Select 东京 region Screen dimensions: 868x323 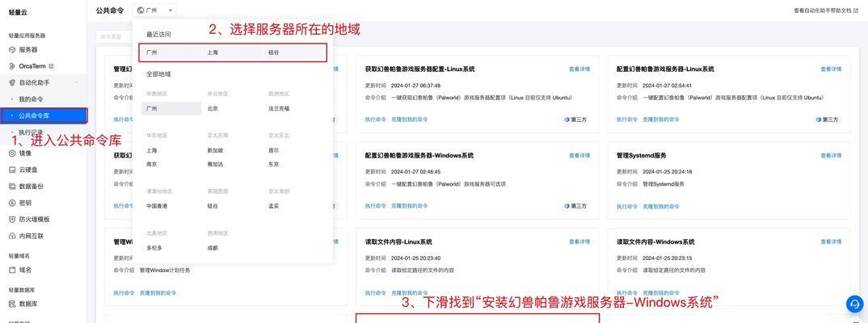click(273, 164)
